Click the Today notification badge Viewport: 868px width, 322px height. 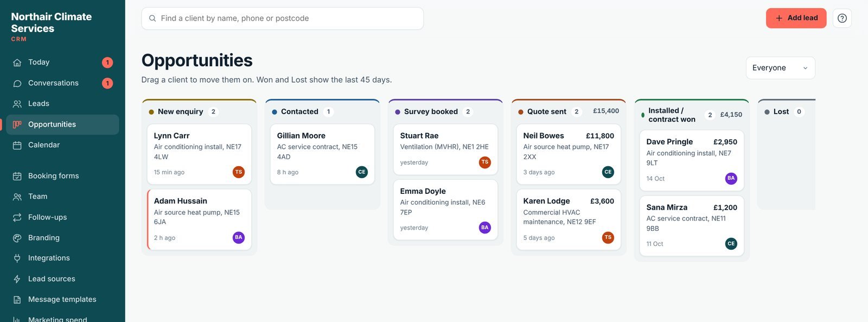coord(107,62)
